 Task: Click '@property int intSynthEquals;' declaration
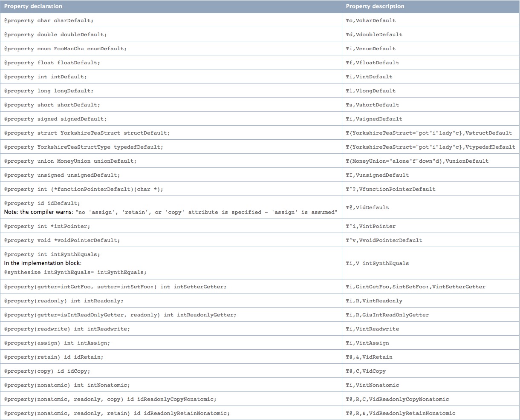pos(52,254)
